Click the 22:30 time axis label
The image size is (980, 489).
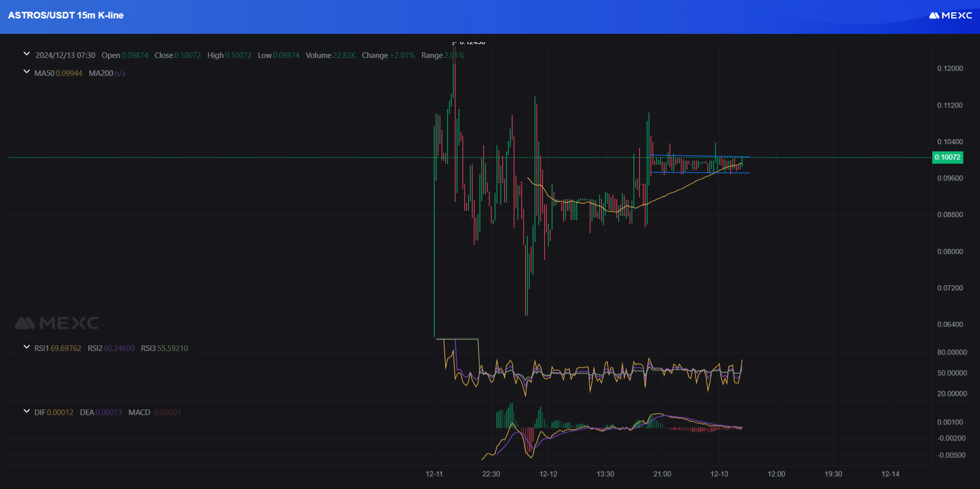tap(491, 474)
